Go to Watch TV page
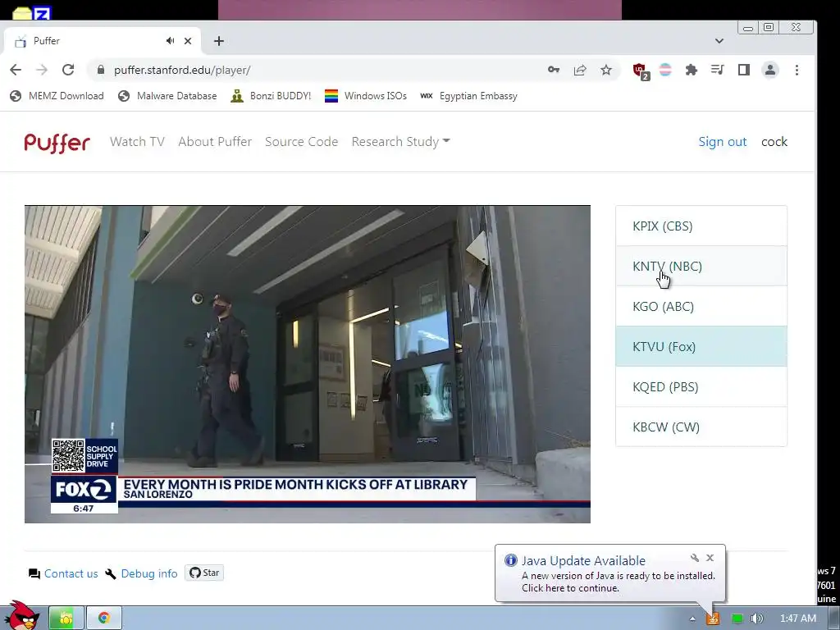The image size is (840, 630). click(137, 141)
